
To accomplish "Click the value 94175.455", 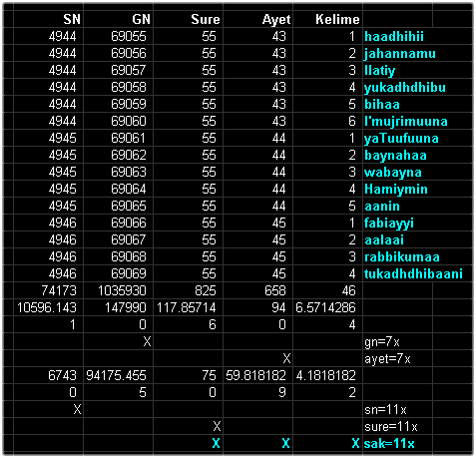I will [x=116, y=375].
